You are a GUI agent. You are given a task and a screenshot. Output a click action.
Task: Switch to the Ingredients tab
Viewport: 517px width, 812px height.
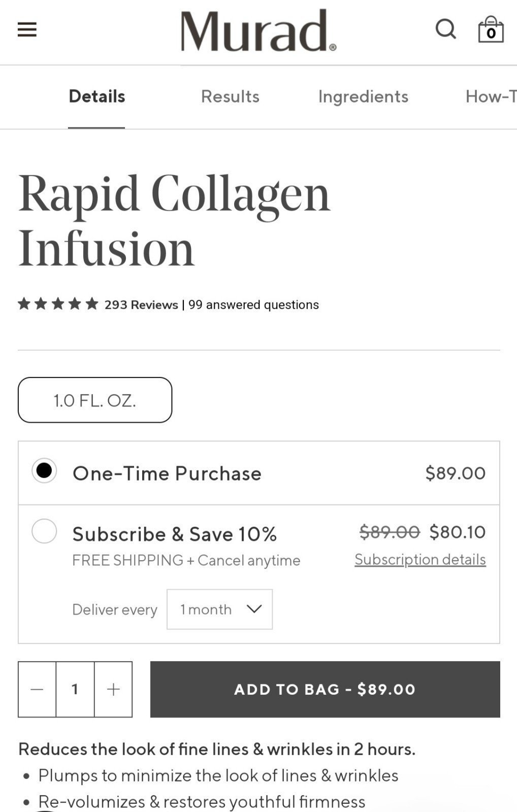point(363,96)
